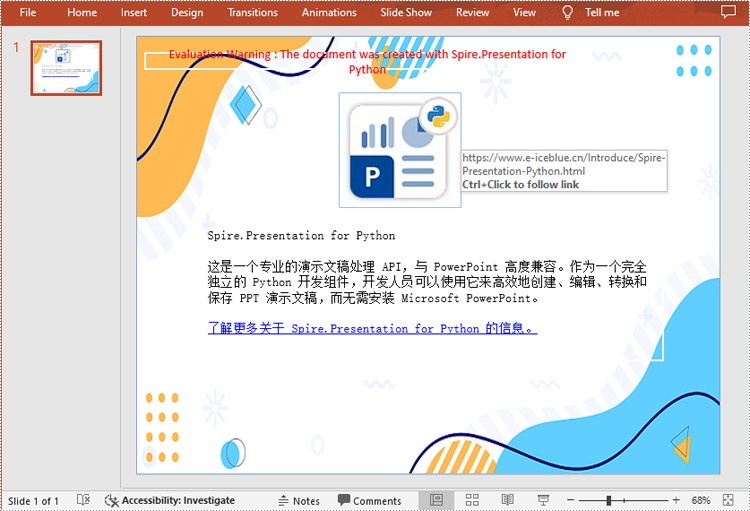750x511 pixels.
Task: Click Accessibility: Investigate in the status bar
Action: tap(170, 500)
